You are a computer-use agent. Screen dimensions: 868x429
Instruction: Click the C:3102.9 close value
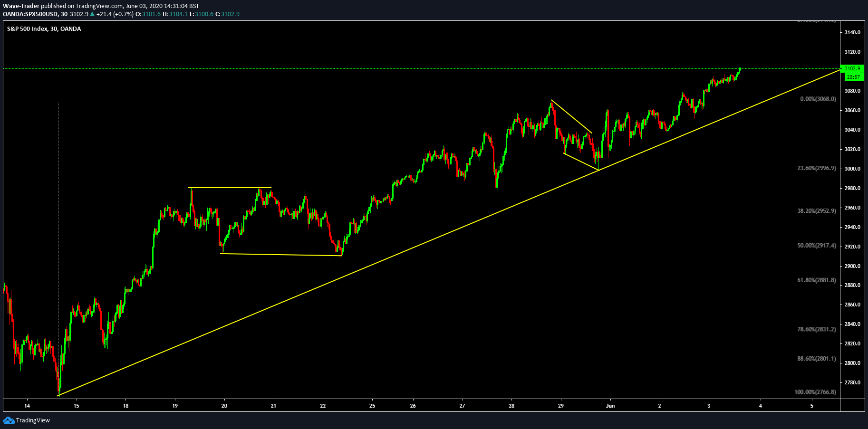(228, 14)
